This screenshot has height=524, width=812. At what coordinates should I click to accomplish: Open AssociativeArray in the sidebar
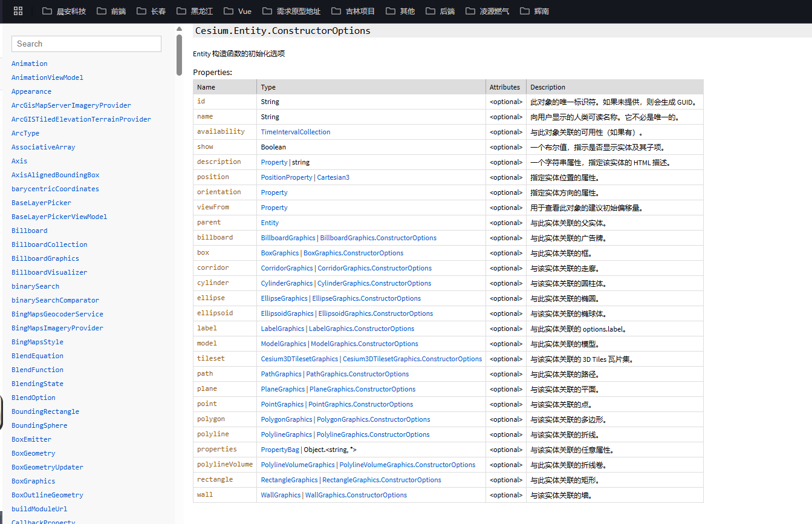pos(44,147)
